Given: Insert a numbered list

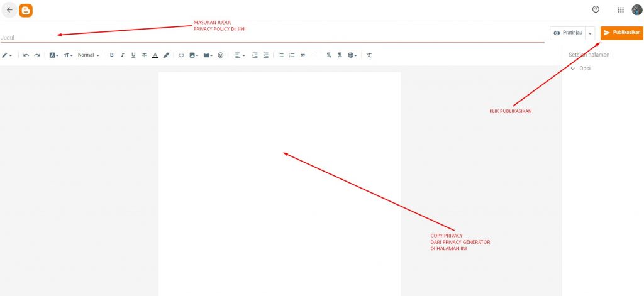Looking at the screenshot, I should (292, 55).
